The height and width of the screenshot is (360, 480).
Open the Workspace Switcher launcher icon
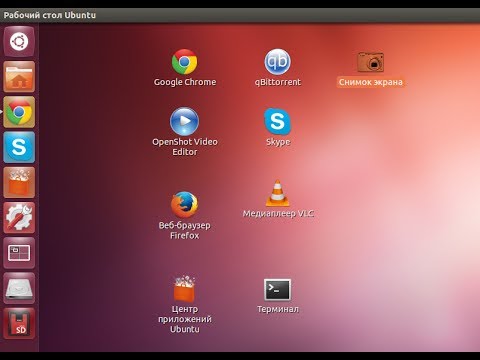coord(19,253)
